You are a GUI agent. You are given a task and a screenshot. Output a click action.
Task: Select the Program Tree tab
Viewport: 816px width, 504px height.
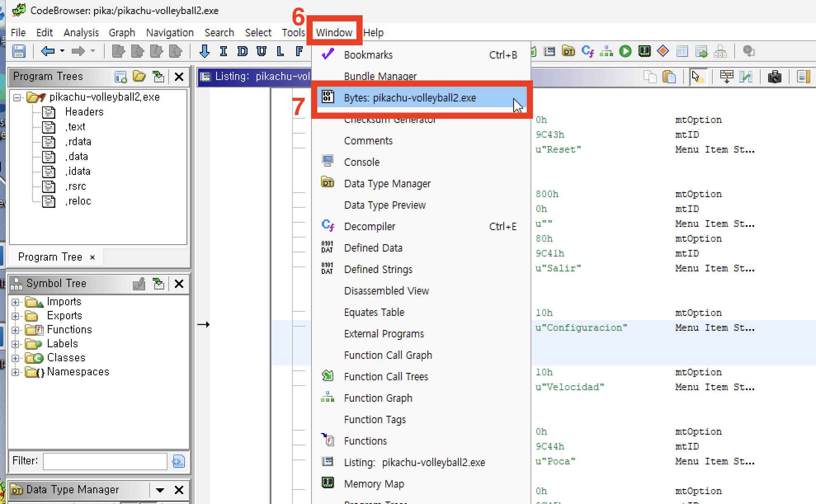pos(50,257)
